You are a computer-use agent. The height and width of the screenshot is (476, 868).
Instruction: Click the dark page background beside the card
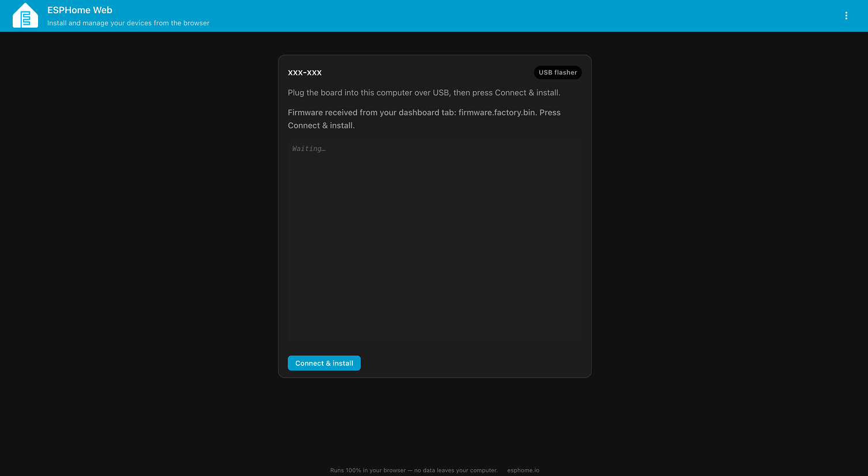point(138,231)
